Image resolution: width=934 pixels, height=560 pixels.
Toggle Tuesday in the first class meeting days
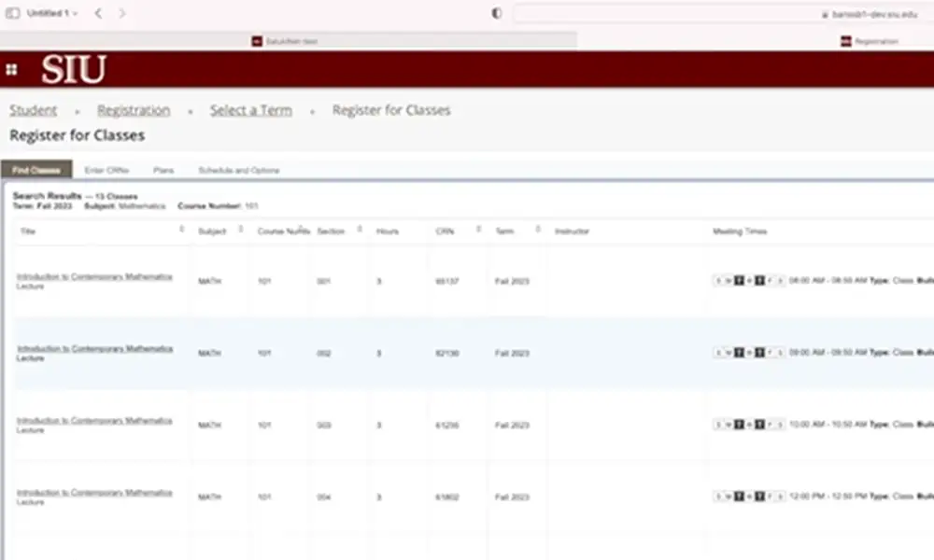(738, 280)
